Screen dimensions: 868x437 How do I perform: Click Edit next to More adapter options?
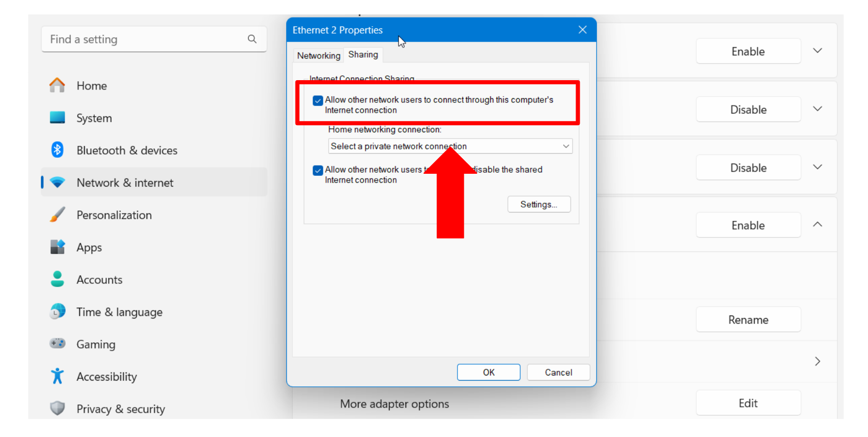(x=748, y=403)
